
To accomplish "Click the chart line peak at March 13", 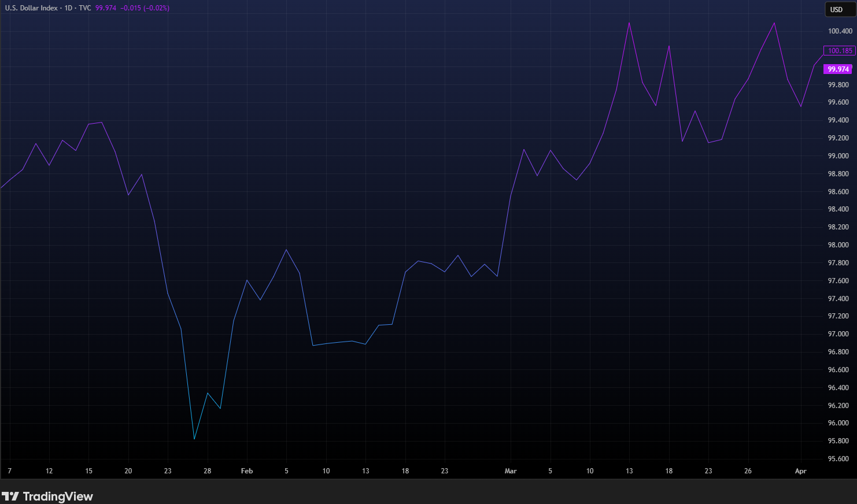I will (x=629, y=23).
